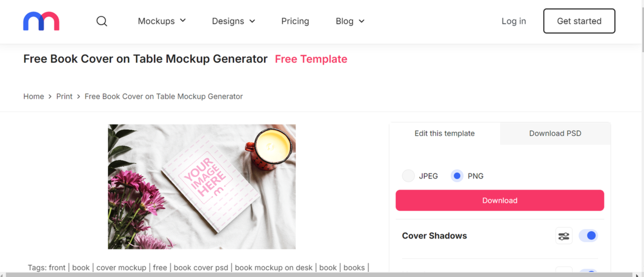644x277 pixels.
Task: Open the search magnifier icon
Action: click(x=102, y=21)
